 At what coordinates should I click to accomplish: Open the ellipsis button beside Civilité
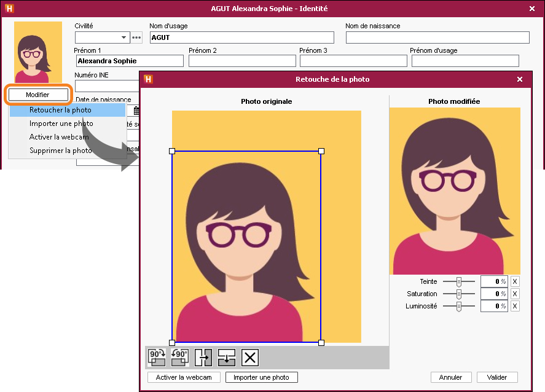(136, 37)
